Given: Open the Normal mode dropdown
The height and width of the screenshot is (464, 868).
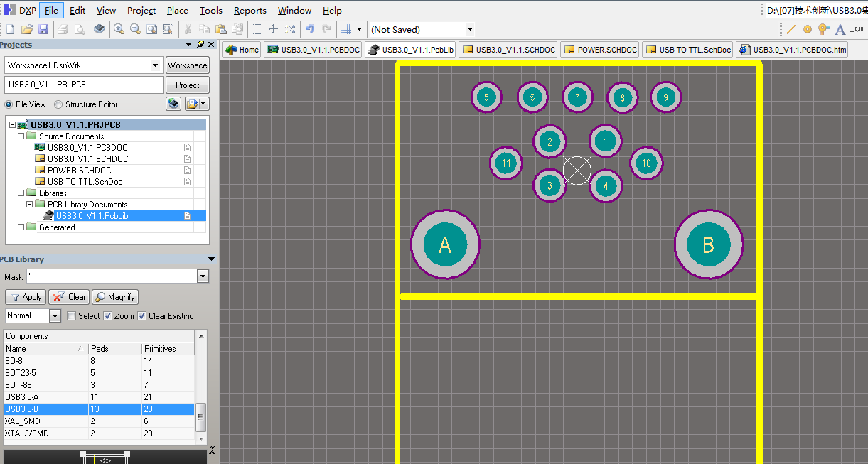Looking at the screenshot, I should coord(55,315).
